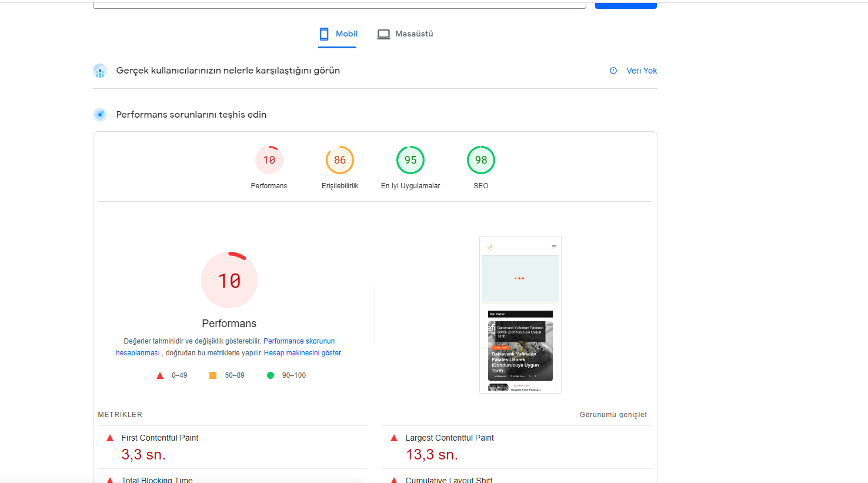The height and width of the screenshot is (483, 868).
Task: Click the page screenshot thumbnail
Action: (520, 315)
